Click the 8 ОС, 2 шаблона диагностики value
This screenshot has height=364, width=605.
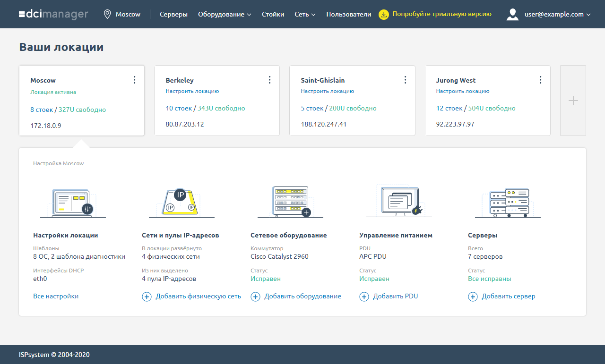79,257
